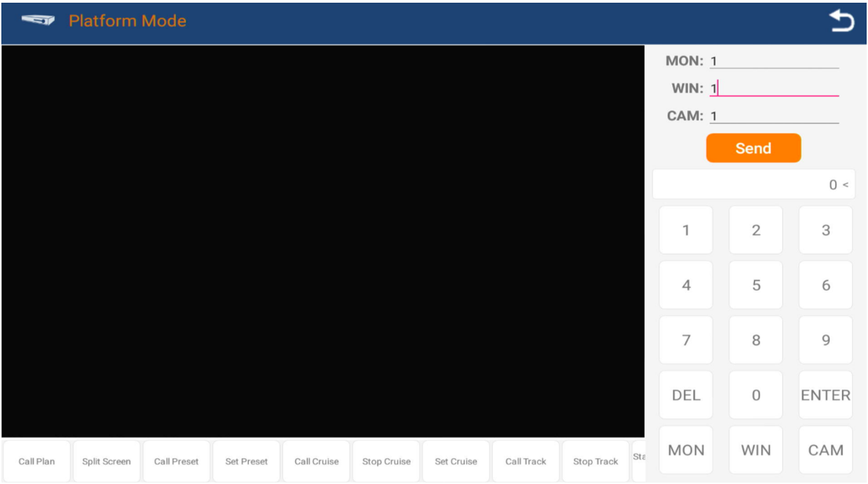The width and height of the screenshot is (868, 484).
Task: Select Split Screen in bottom toolbar
Action: click(106, 462)
